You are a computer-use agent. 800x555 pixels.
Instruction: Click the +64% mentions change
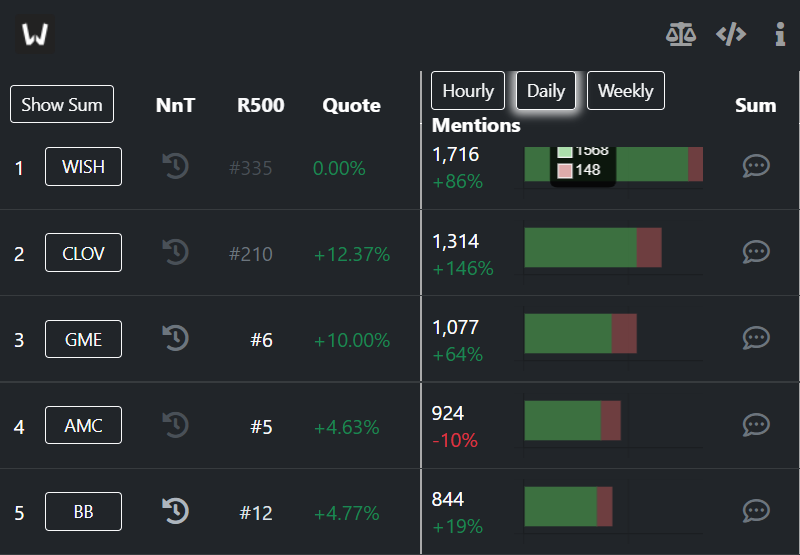(x=457, y=355)
